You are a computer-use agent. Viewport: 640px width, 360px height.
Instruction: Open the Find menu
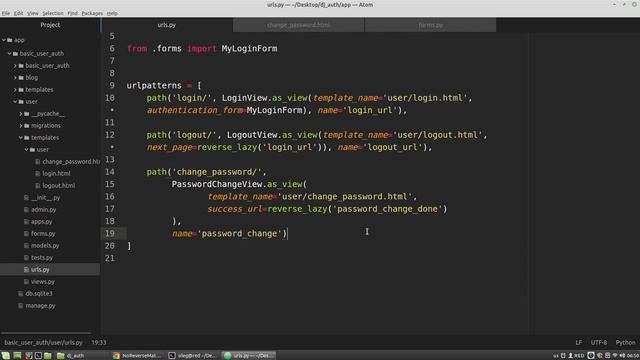73,13
